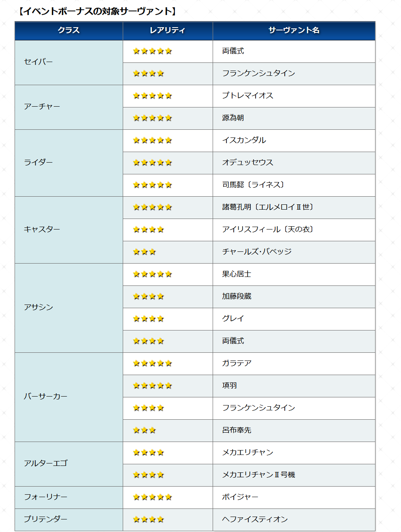This screenshot has width=401, height=532.
Task: Select the セイバー class cell
Action: [69, 62]
